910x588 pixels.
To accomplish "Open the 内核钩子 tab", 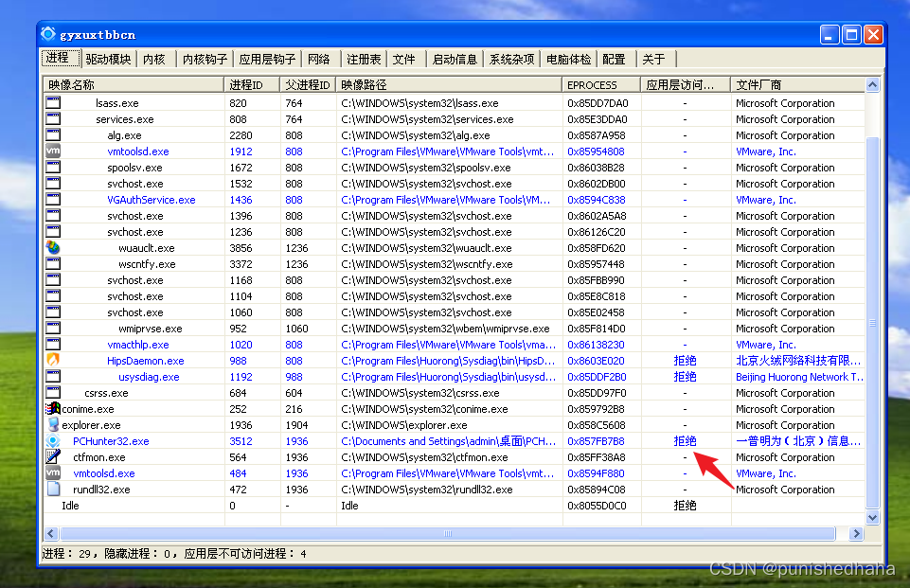I will point(205,60).
